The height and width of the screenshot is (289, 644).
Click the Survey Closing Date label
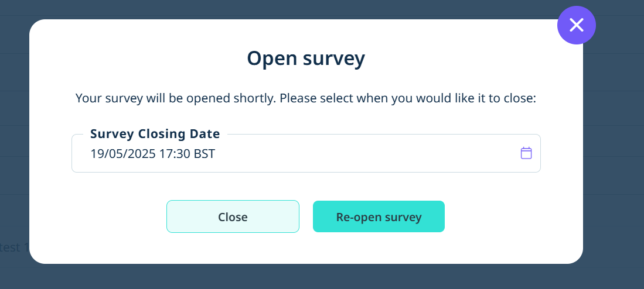[x=155, y=134]
